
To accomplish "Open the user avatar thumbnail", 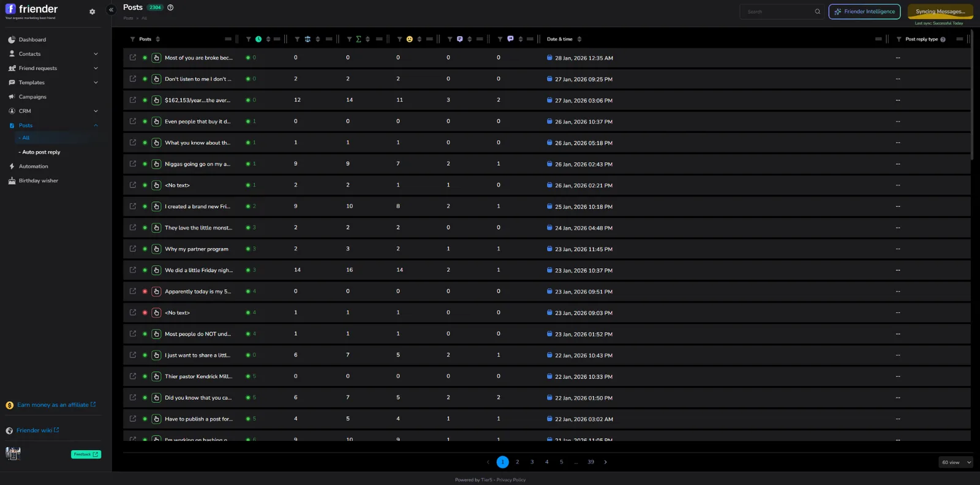I will tap(13, 453).
